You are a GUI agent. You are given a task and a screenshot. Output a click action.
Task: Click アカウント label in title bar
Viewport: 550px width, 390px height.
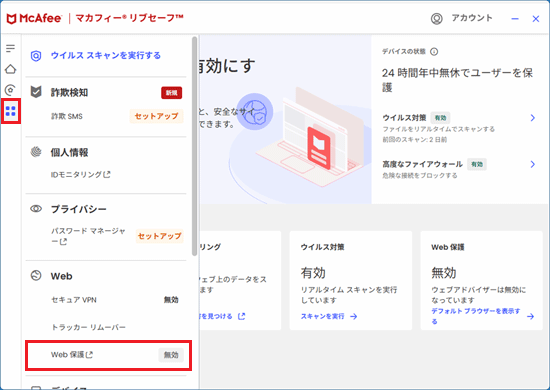[x=472, y=18]
